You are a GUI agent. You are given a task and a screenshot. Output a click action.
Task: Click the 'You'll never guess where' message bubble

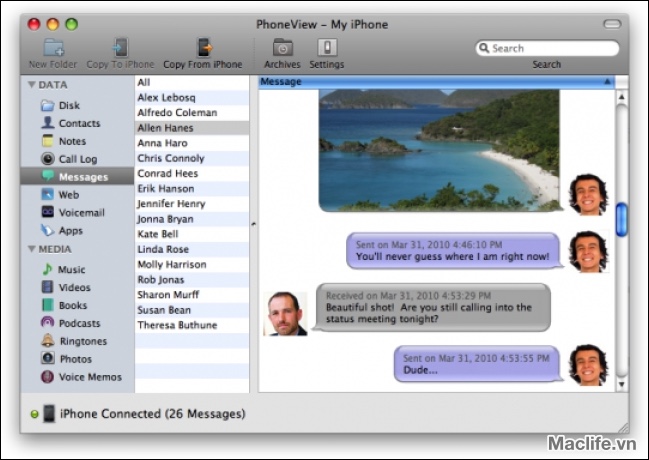[x=454, y=251]
